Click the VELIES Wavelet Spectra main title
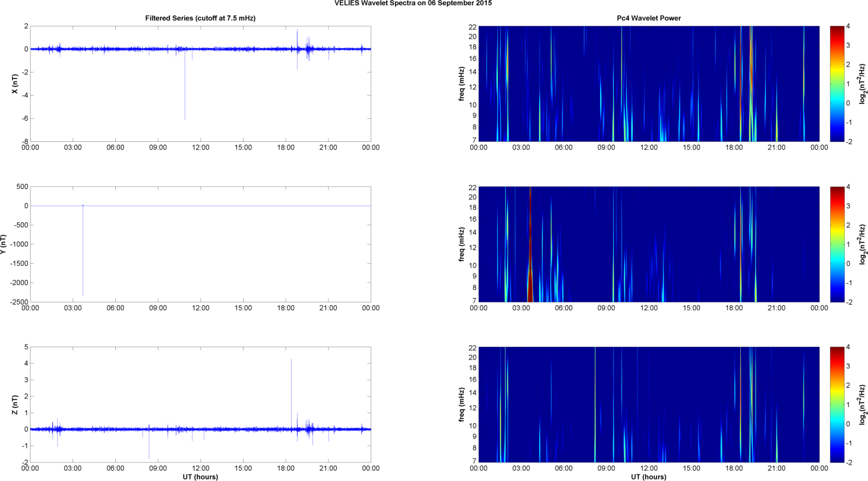 [413, 3]
